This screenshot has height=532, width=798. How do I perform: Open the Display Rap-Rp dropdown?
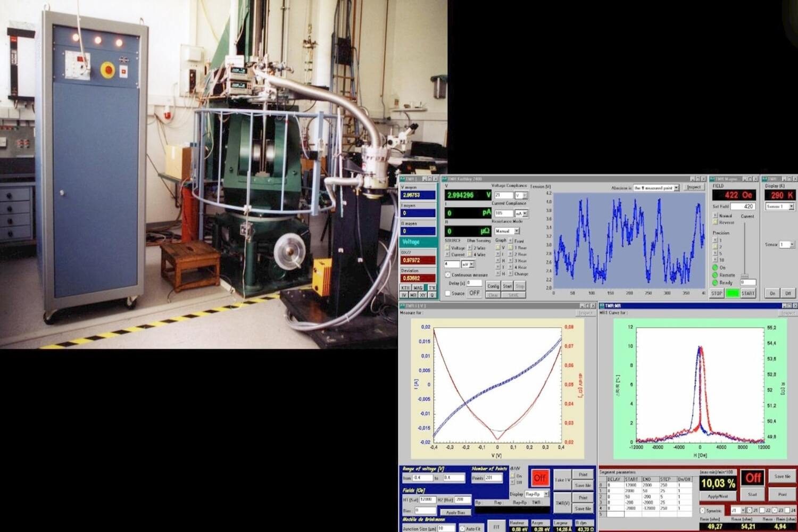[x=537, y=494]
